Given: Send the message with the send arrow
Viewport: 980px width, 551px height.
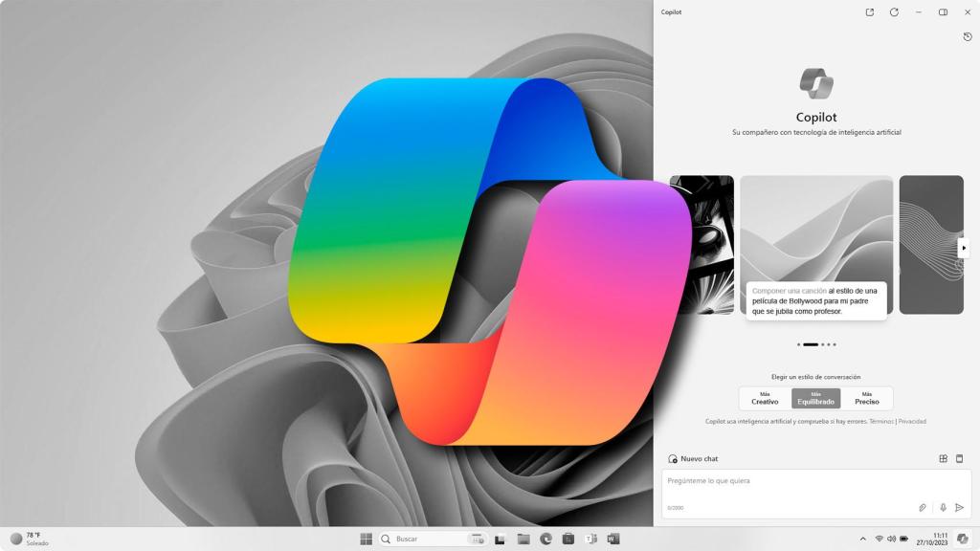Looking at the screenshot, I should (960, 507).
